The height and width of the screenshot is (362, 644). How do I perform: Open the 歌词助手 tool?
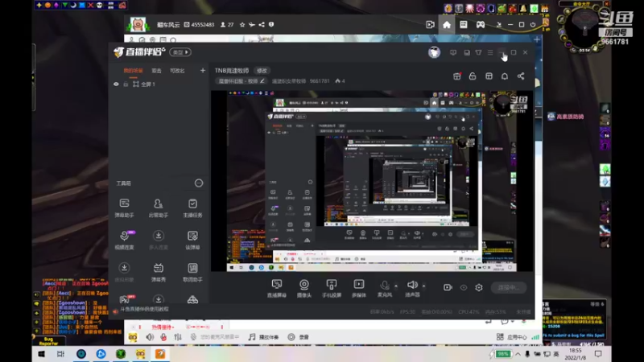coord(192,273)
